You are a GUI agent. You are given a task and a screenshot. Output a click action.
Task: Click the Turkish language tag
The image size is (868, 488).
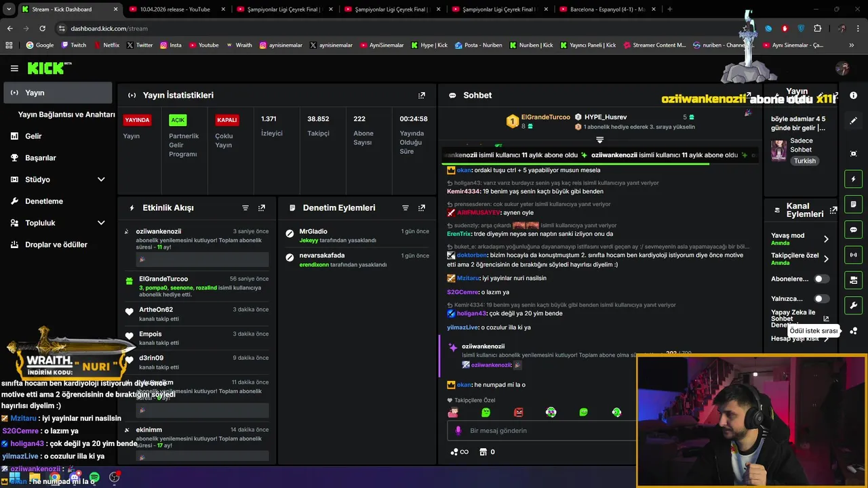click(805, 161)
